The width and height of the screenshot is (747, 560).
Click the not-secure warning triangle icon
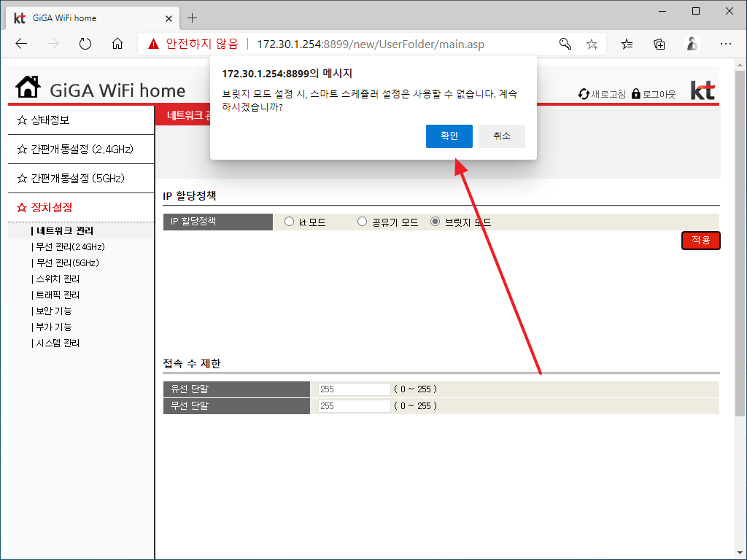point(153,44)
